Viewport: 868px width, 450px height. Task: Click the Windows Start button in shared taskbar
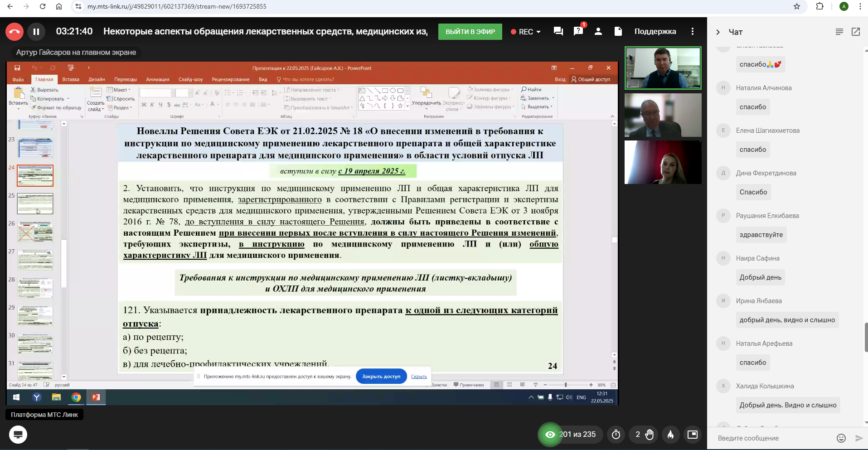click(16, 397)
